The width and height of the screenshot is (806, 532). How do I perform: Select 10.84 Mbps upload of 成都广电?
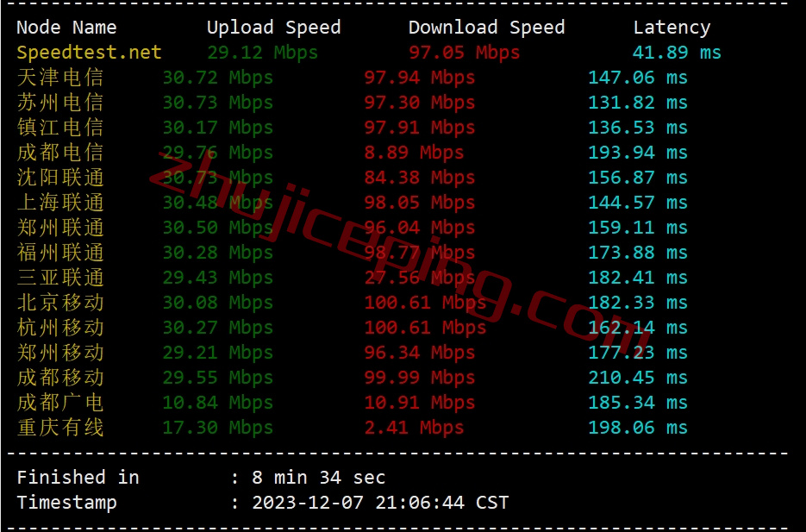pyautogui.click(x=217, y=403)
